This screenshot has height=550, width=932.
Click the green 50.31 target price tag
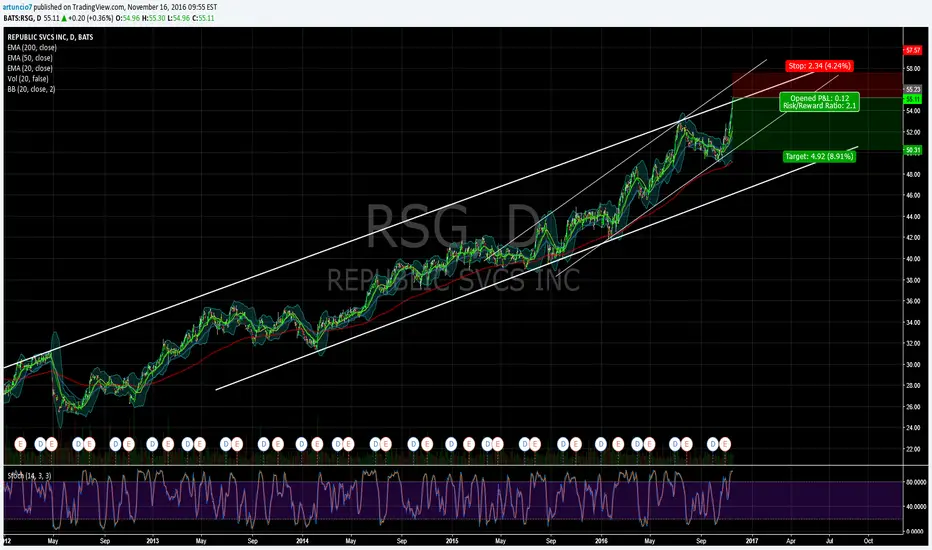[x=912, y=150]
